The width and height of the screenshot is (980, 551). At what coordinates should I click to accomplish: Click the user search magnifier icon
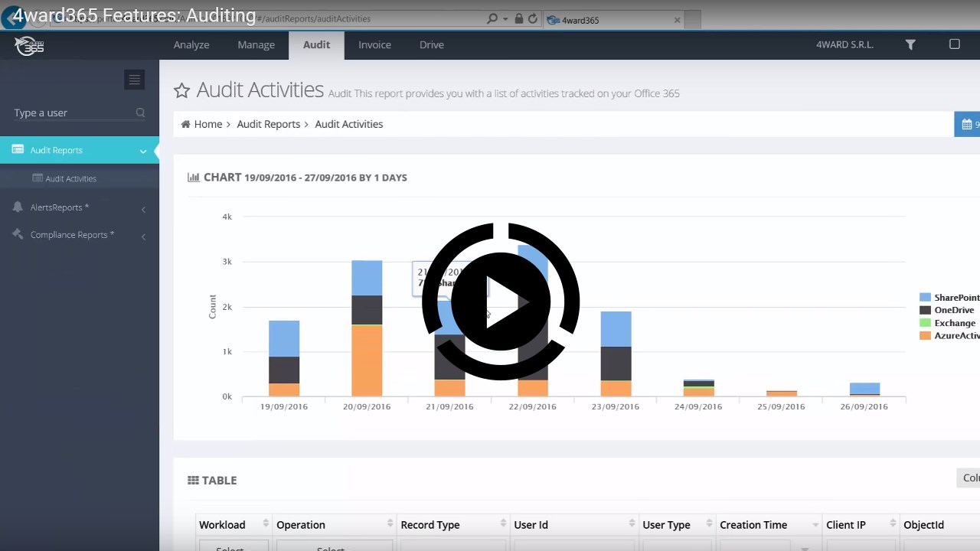point(140,112)
